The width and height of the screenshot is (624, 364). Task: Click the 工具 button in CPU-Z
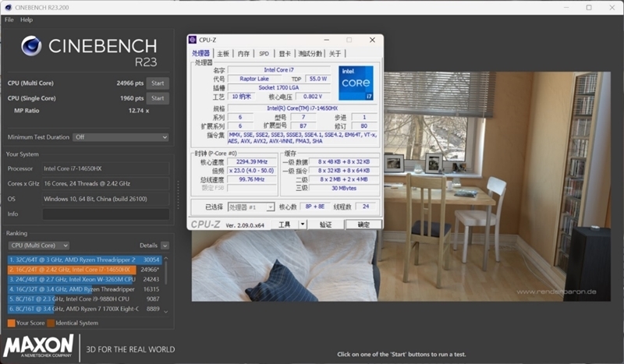[x=284, y=224]
